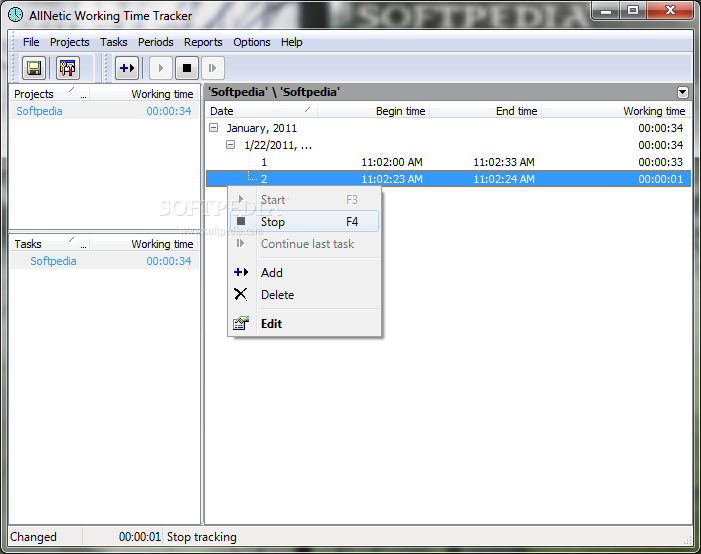This screenshot has width=701, height=554.
Task: Click the Continue last task toolbar button
Action: point(212,68)
